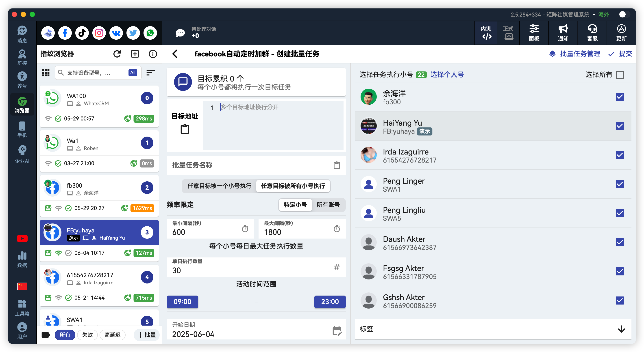Viewport: 644px width, 352px height.
Task: Show fingerprint browser info icon
Action: [x=153, y=54]
